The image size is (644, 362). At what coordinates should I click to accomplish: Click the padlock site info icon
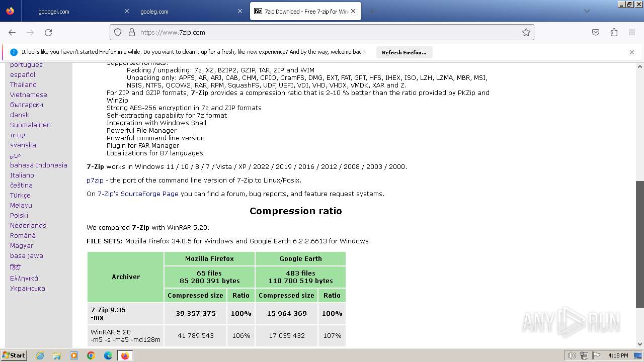click(132, 32)
